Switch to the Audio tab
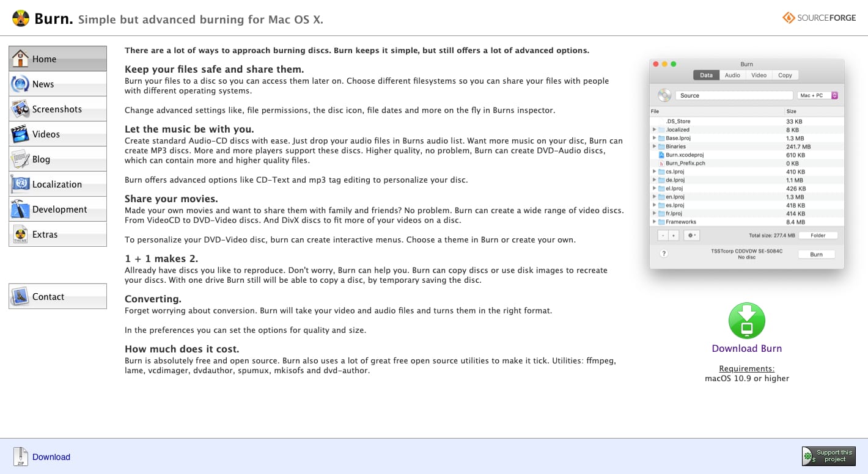Screen dimensions: 868x474 tap(732, 75)
